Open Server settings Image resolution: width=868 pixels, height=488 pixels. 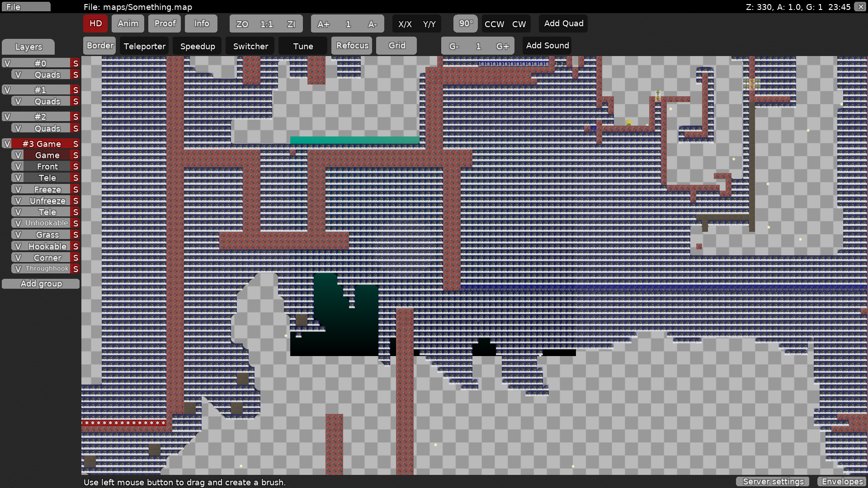click(x=772, y=481)
